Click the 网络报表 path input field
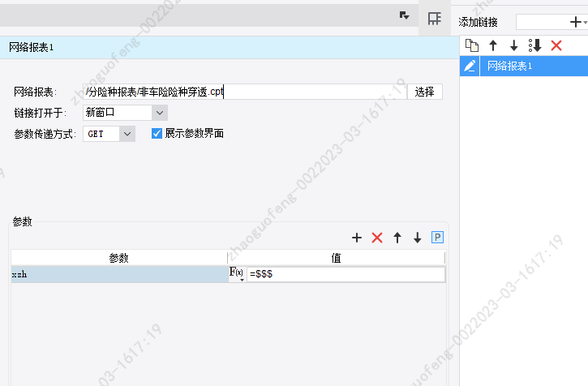This screenshot has width=588, height=386. [x=245, y=92]
